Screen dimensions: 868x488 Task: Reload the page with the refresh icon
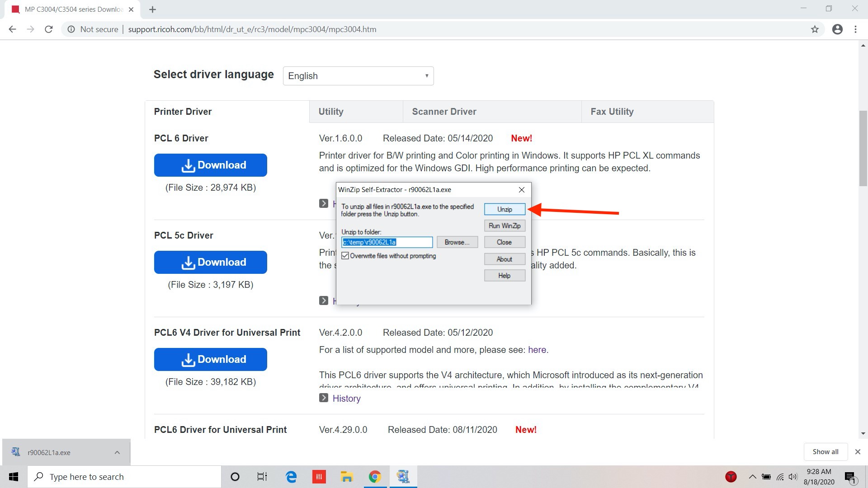click(49, 29)
